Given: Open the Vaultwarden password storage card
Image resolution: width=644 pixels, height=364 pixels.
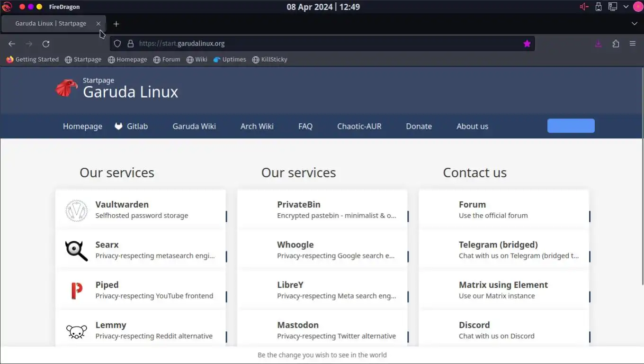Looking at the screenshot, I should pyautogui.click(x=141, y=210).
